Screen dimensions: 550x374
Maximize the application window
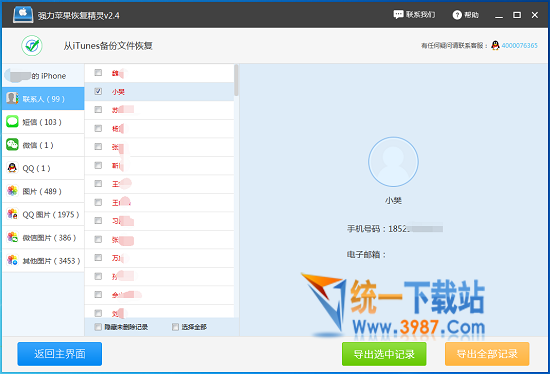click(x=517, y=15)
